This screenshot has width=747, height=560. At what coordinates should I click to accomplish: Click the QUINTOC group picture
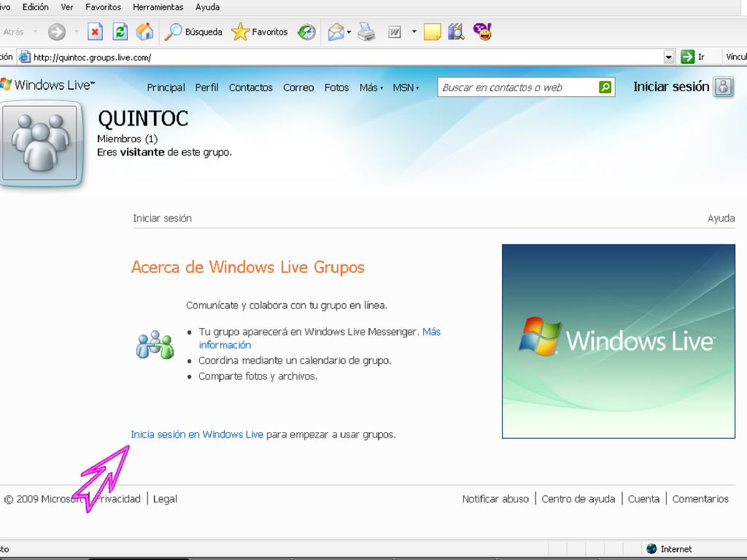(41, 144)
